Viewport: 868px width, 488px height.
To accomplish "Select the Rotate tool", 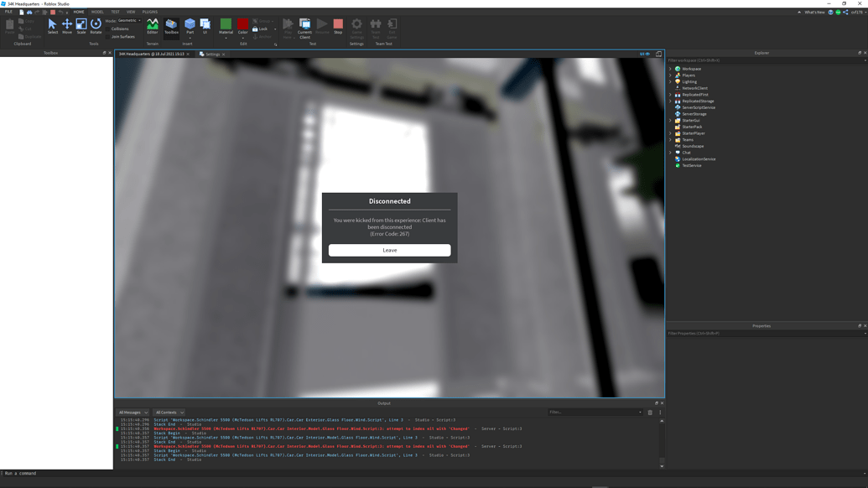I will click(x=94, y=28).
